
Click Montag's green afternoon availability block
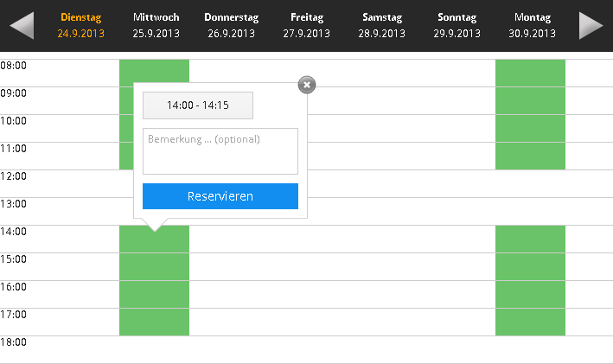click(x=530, y=280)
